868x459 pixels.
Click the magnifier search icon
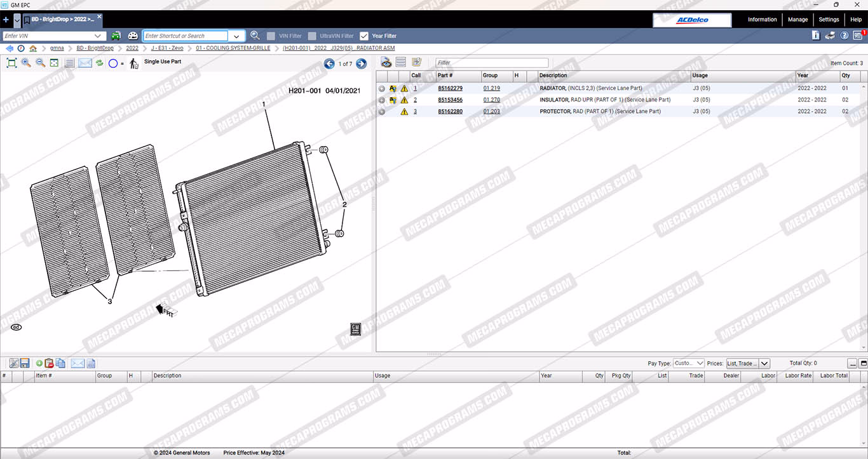tap(255, 36)
